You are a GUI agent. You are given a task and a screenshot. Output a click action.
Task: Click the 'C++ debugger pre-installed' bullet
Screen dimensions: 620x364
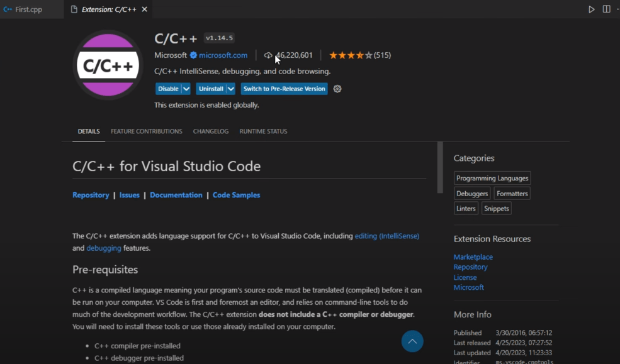(138, 358)
